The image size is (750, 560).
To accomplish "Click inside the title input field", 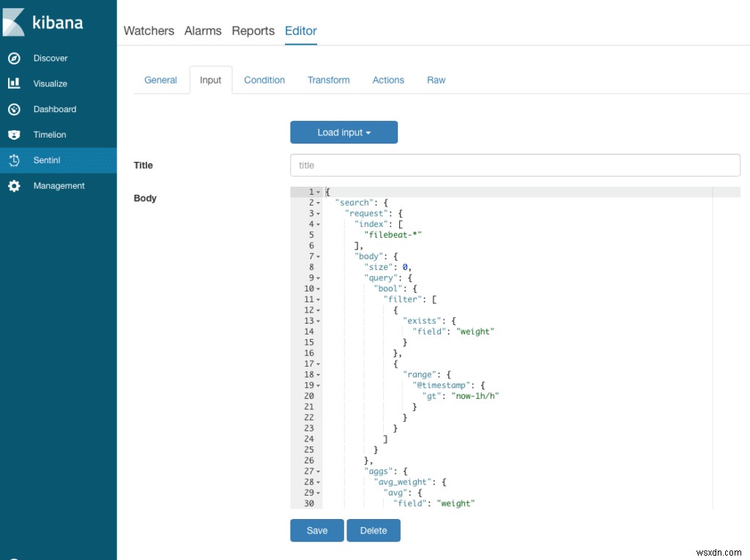I will pos(515,165).
